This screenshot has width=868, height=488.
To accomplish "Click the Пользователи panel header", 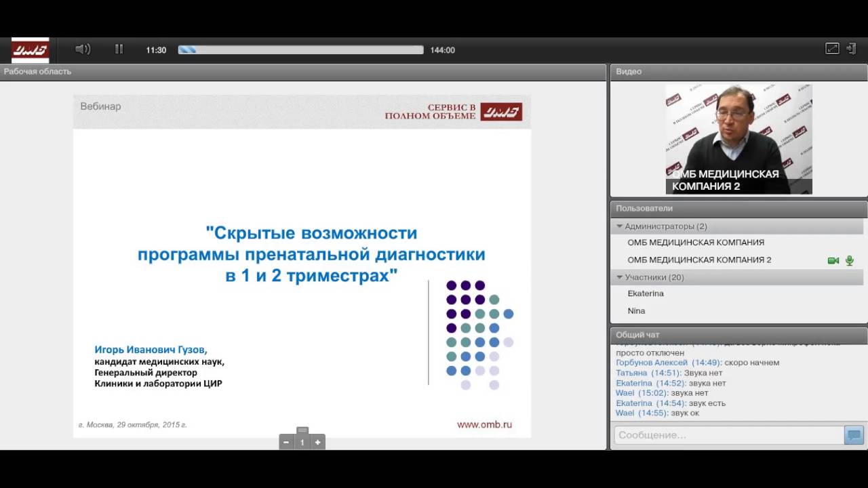I will coord(738,209).
